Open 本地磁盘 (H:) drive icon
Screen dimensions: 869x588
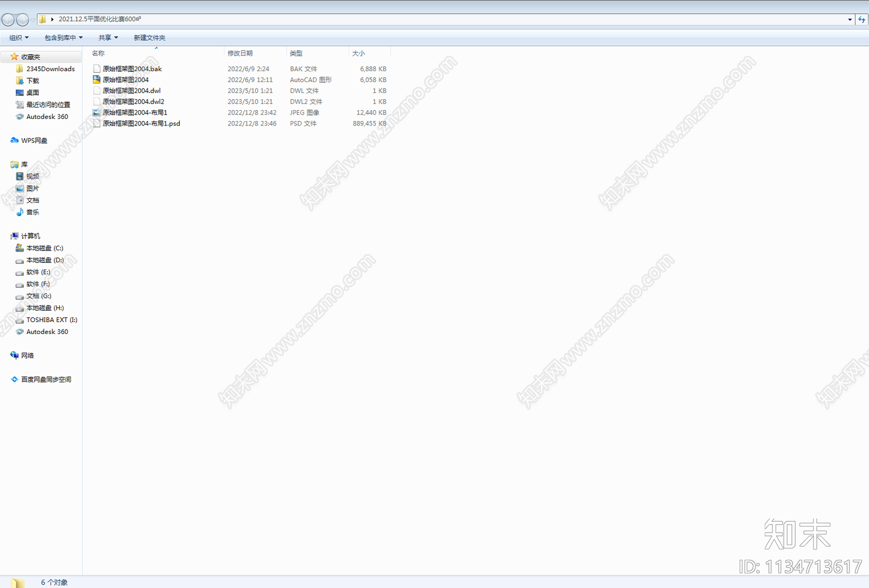pos(20,308)
